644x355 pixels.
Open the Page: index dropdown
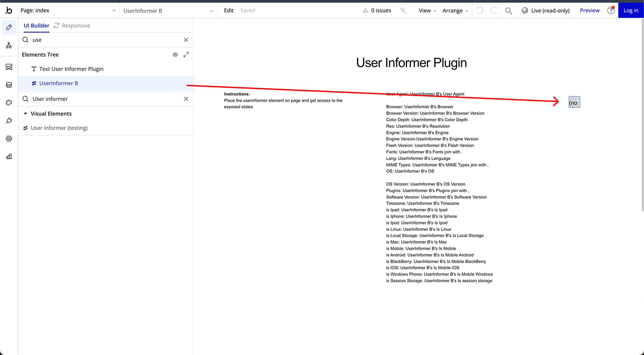coord(68,10)
